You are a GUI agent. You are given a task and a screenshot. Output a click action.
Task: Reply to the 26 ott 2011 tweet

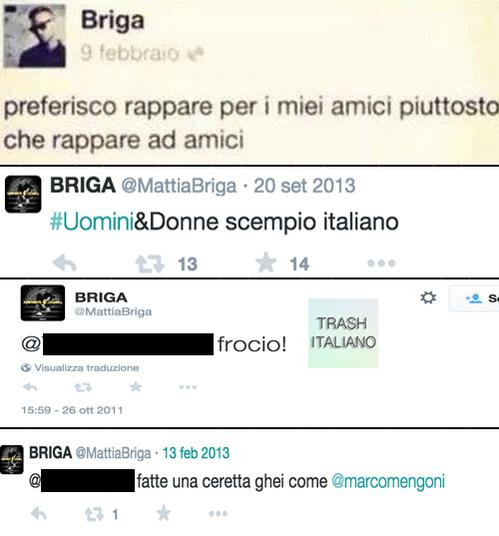(30, 387)
